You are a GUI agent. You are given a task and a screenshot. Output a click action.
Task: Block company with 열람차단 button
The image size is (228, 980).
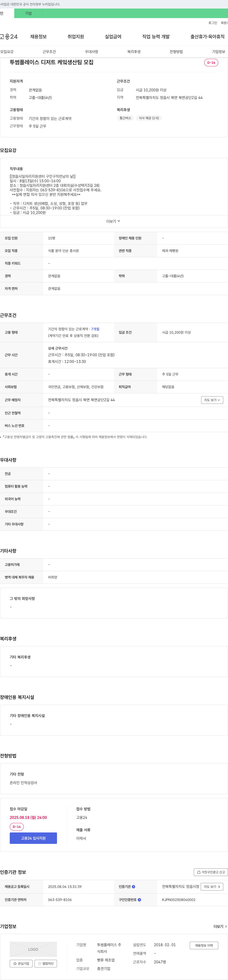pos(46,964)
